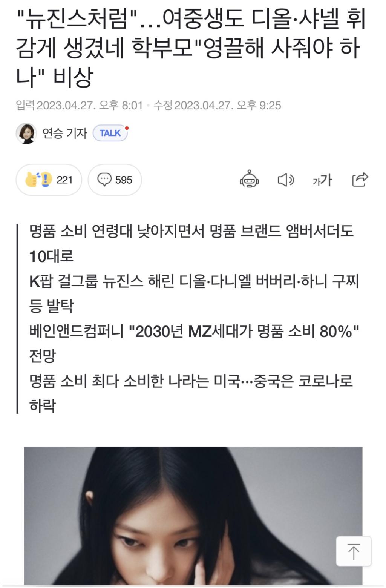This screenshot has height=588, width=386.
Task: Tap summary line about 명품 브랜드 앰버서더도 10대로
Action: point(191,244)
